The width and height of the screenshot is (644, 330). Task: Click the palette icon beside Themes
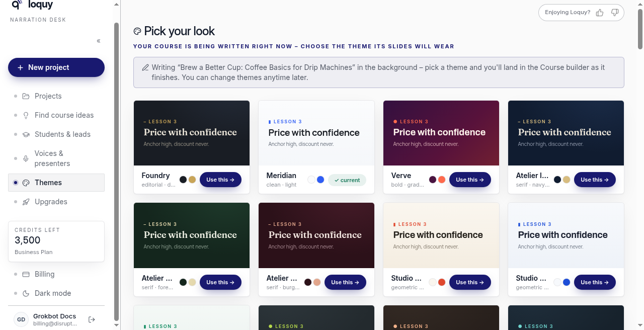(26, 183)
